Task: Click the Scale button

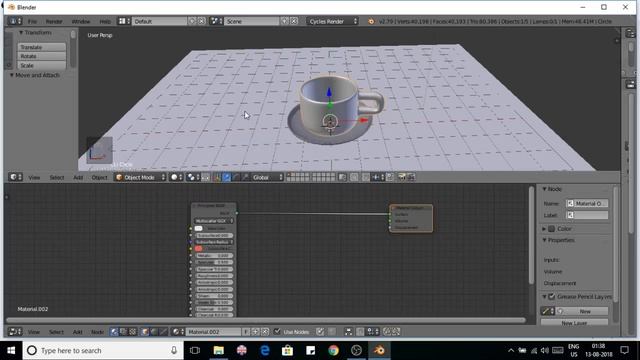Action: click(x=41, y=65)
